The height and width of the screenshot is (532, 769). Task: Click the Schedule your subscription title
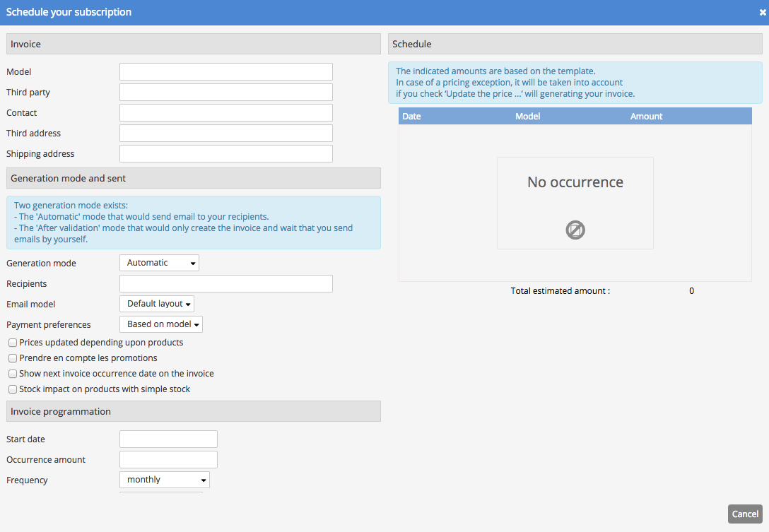(x=69, y=12)
